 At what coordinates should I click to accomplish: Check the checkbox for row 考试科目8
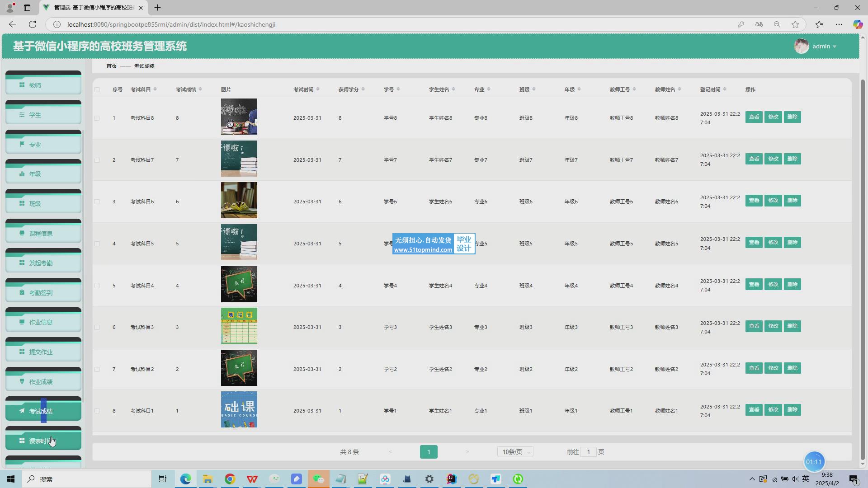97,118
